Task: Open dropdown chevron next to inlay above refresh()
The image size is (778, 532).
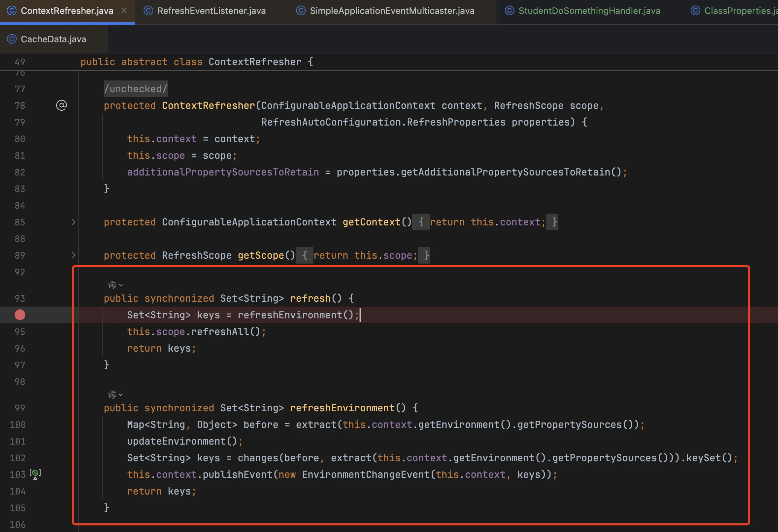Action: 121,285
